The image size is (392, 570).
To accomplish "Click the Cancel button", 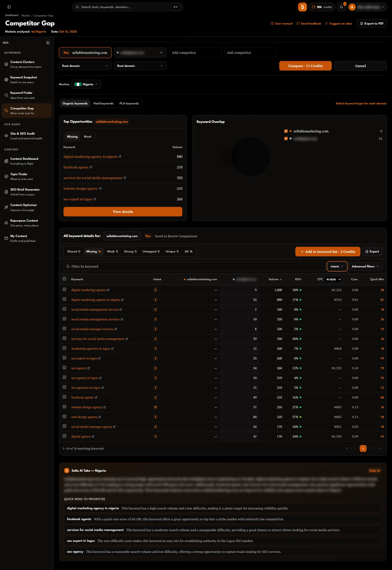I will (x=360, y=66).
